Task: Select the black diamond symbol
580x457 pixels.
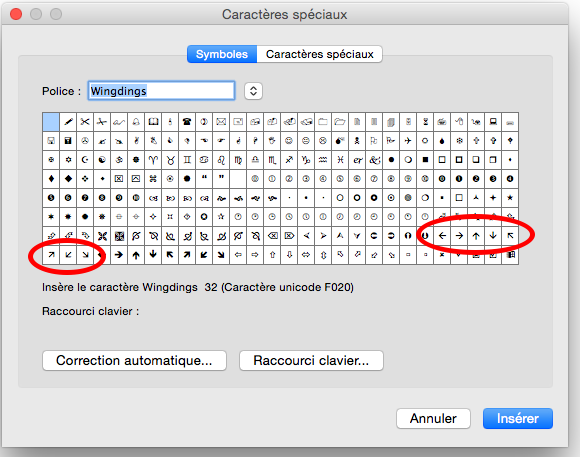Action: pyautogui.click(x=68, y=179)
